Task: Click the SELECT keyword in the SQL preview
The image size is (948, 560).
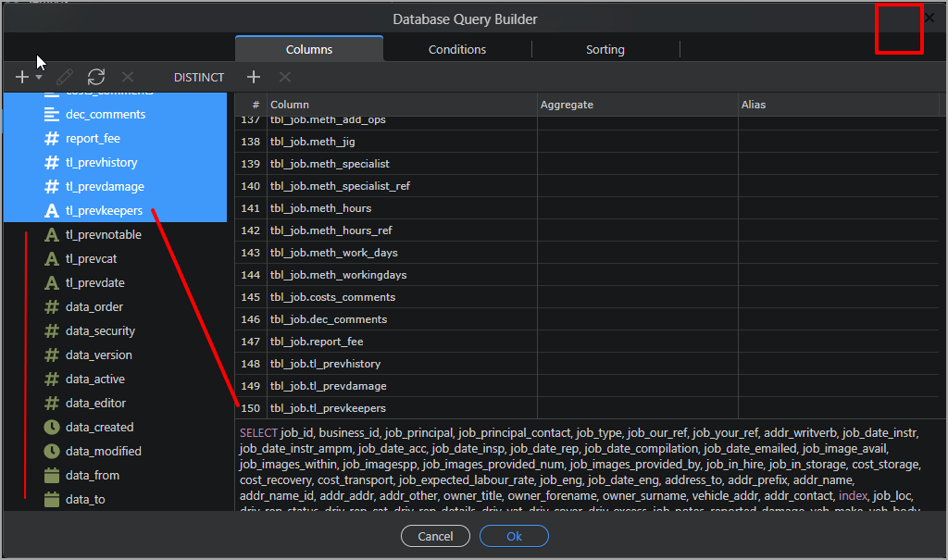Action: point(258,433)
